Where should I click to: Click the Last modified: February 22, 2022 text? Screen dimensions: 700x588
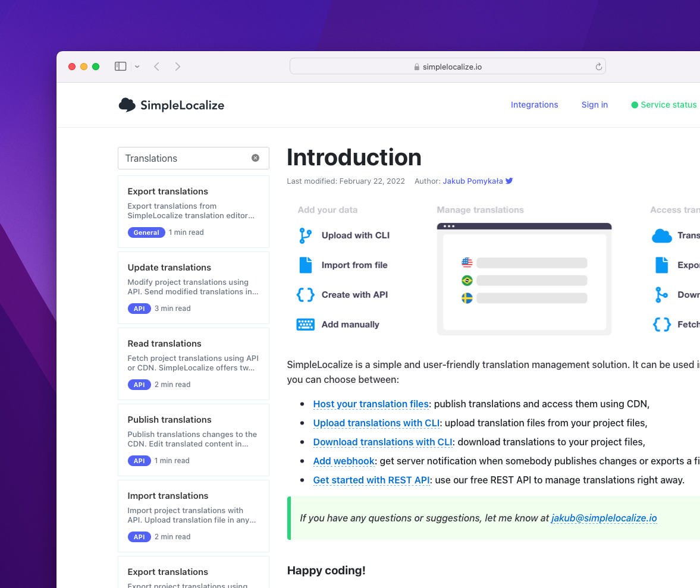point(346,181)
